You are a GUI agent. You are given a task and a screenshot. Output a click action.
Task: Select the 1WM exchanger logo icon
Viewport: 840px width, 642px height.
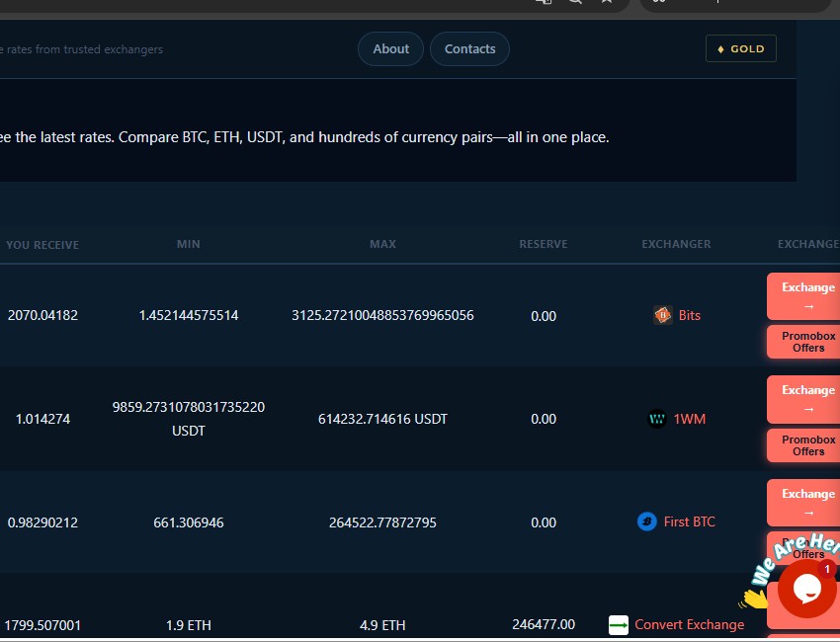[657, 419]
